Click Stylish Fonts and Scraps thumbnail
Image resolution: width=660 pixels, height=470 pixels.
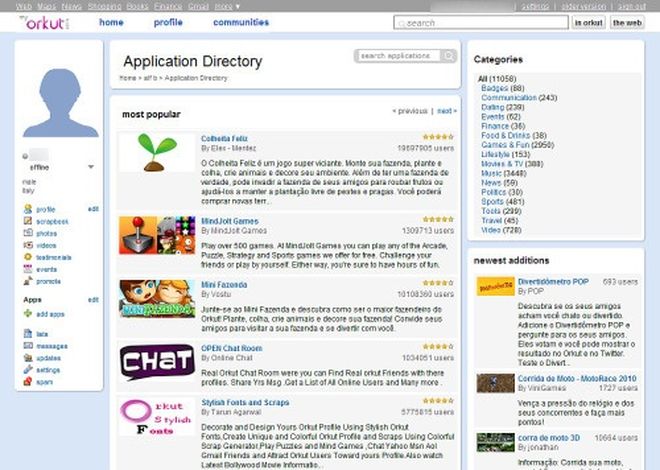point(157,417)
